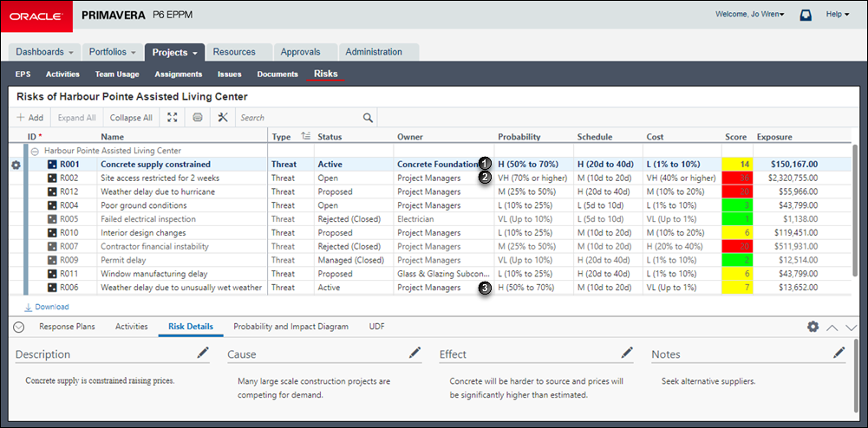Collapse the details panel with circle chevron
The image size is (868, 428).
pyautogui.click(x=19, y=327)
